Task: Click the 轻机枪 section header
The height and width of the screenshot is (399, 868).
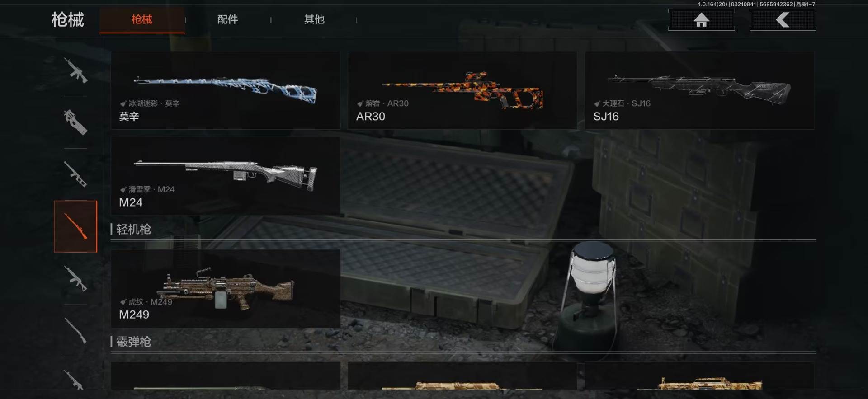Action: [133, 229]
